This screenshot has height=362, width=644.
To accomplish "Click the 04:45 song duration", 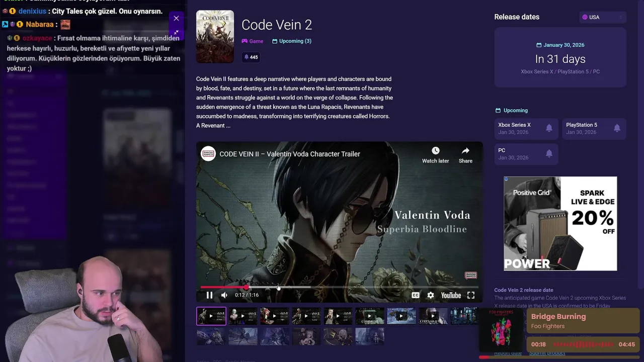I will (626, 345).
